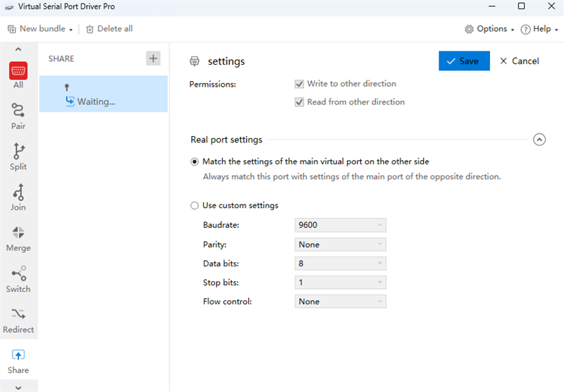This screenshot has width=564, height=392.
Task: Add a new share with plus button
Action: (153, 59)
